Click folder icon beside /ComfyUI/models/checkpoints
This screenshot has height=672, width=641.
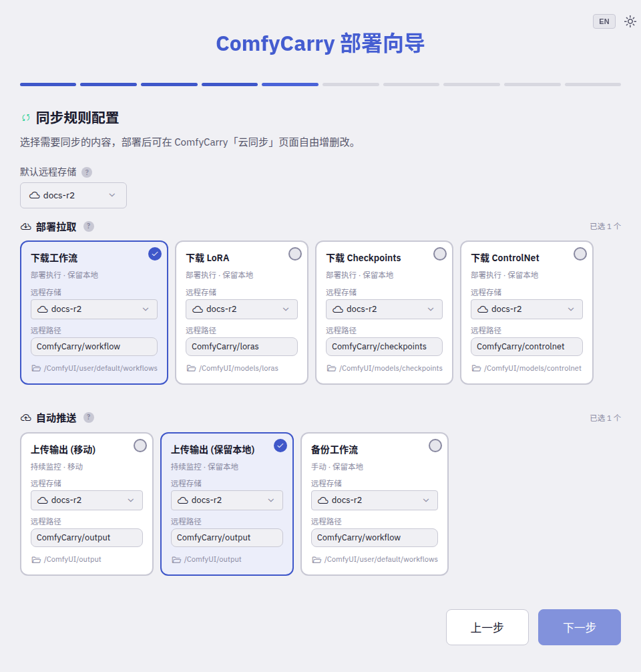pos(331,368)
